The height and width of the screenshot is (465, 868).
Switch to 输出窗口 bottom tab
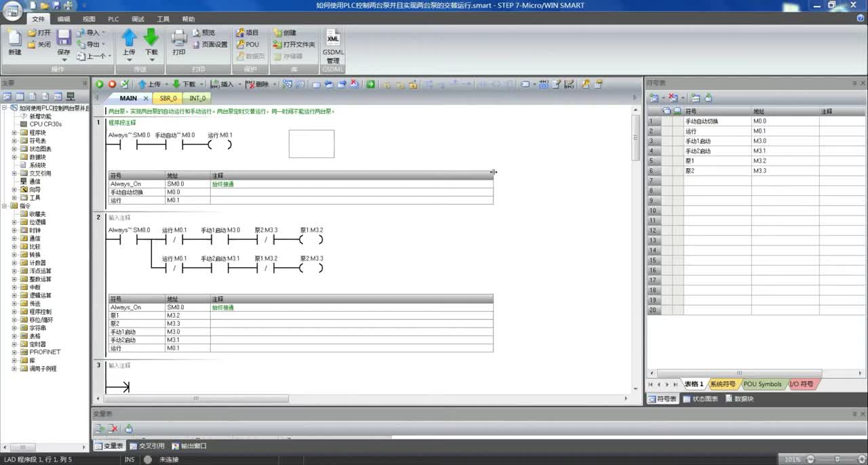(x=189, y=446)
